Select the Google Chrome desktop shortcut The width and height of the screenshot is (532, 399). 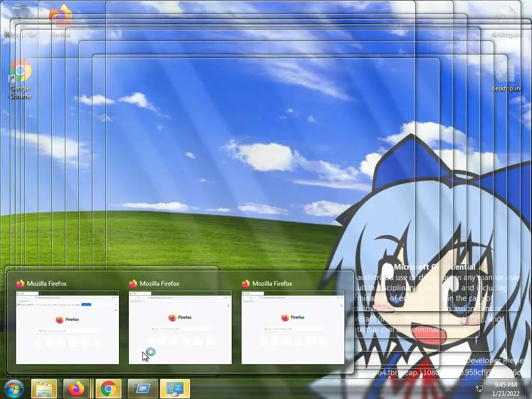tap(20, 79)
